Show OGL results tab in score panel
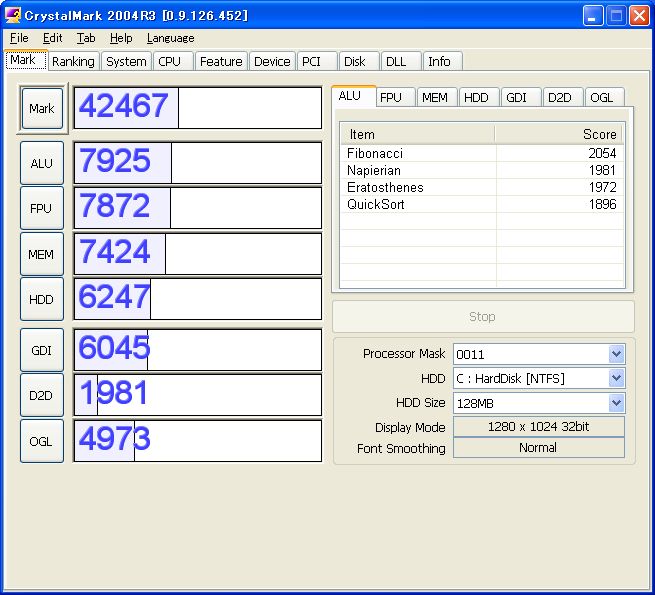The height and width of the screenshot is (595, 655). coord(602,97)
